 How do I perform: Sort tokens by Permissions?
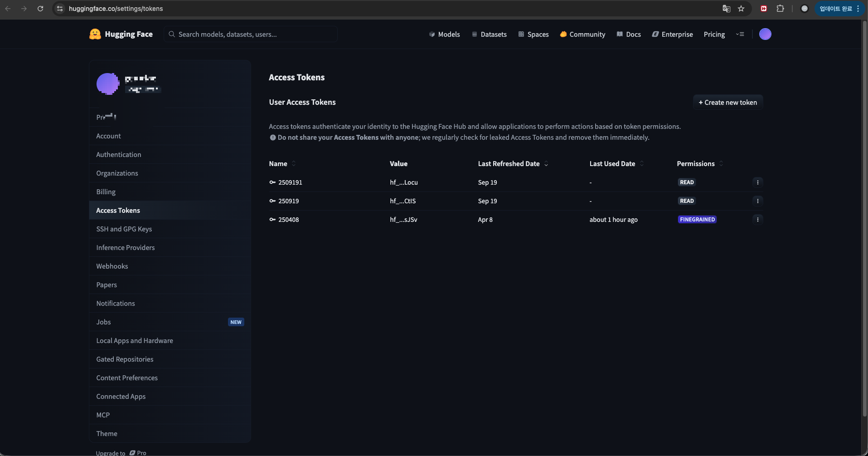pyautogui.click(x=700, y=164)
